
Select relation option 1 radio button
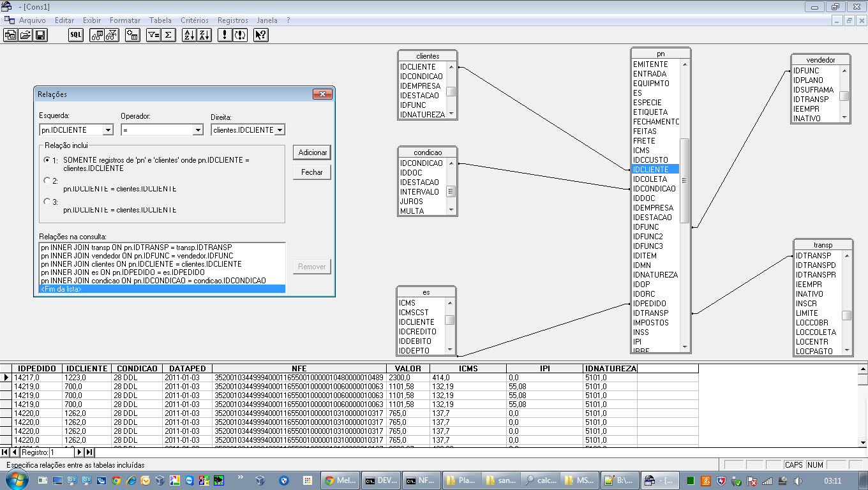pos(47,160)
